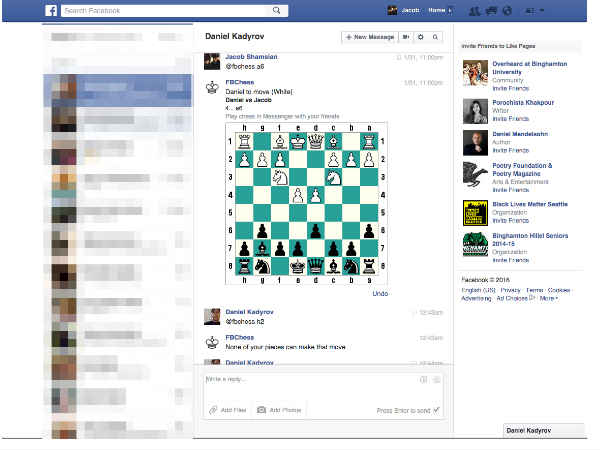Invite friends to Overheard at Binghamton
The image size is (600, 450).
[510, 88]
